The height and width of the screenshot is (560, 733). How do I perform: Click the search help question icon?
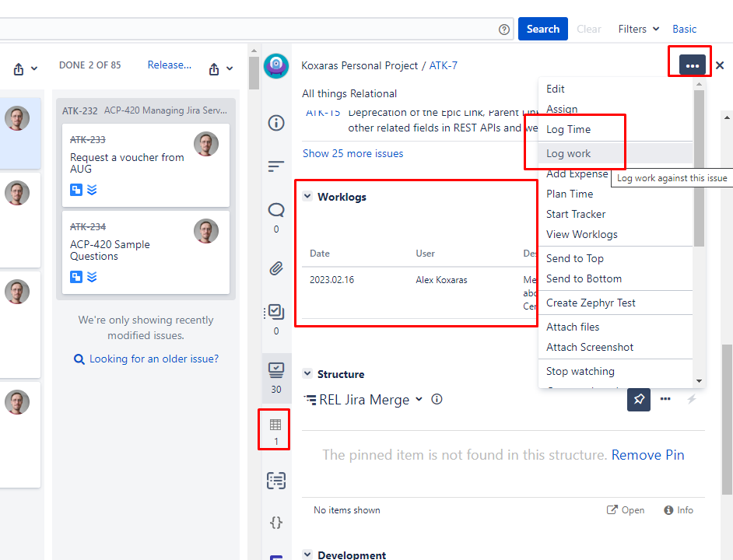coord(504,30)
